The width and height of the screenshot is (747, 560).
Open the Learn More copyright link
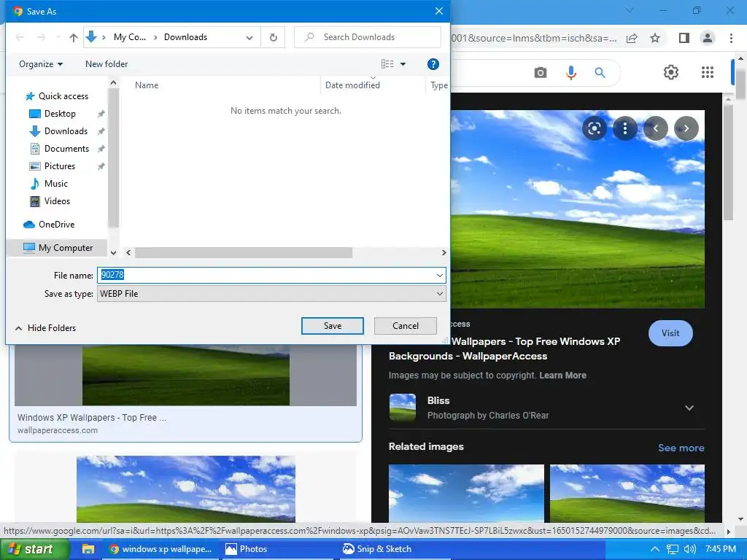pyautogui.click(x=562, y=376)
